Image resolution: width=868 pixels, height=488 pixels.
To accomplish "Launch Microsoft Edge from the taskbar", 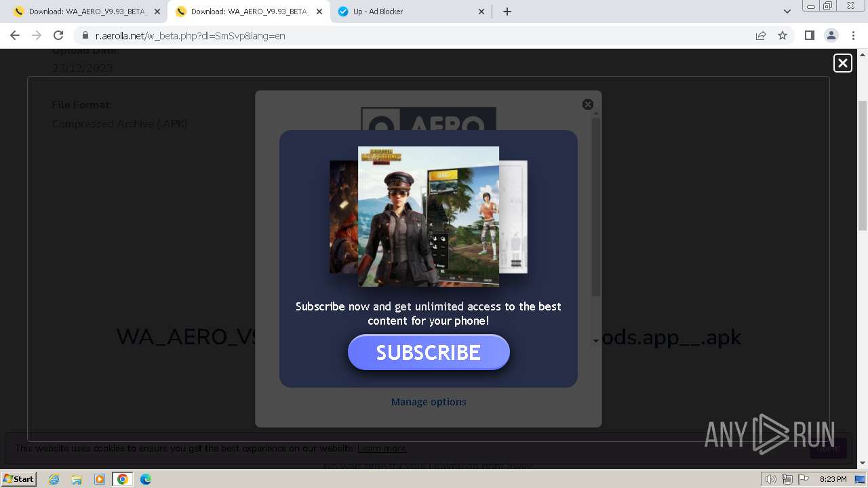I will [x=146, y=479].
